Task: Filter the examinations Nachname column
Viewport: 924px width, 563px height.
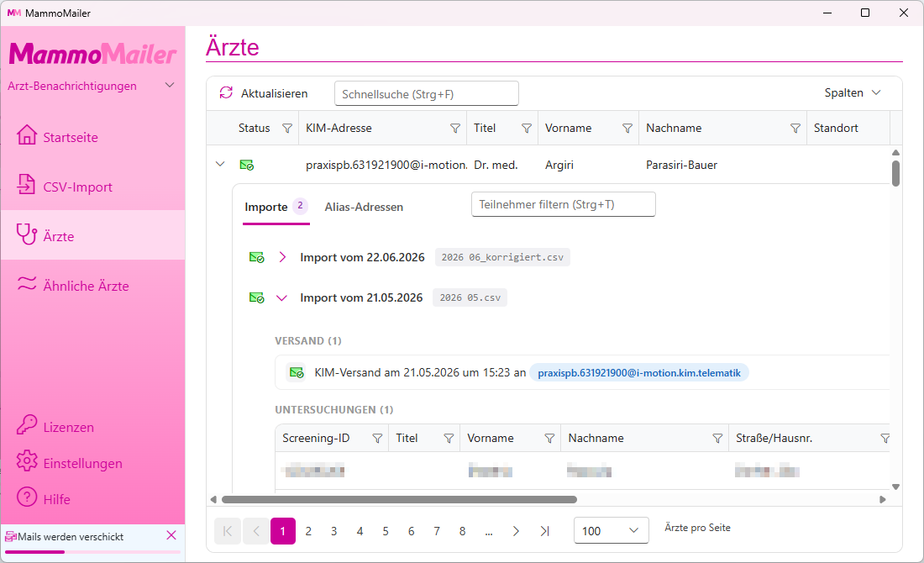Action: point(717,438)
